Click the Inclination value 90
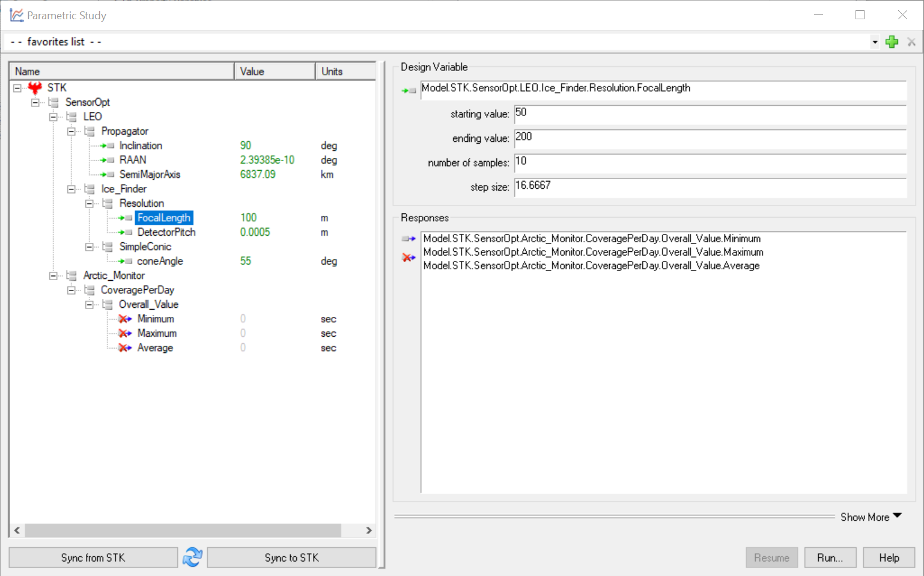The width and height of the screenshot is (924, 576). click(x=246, y=146)
